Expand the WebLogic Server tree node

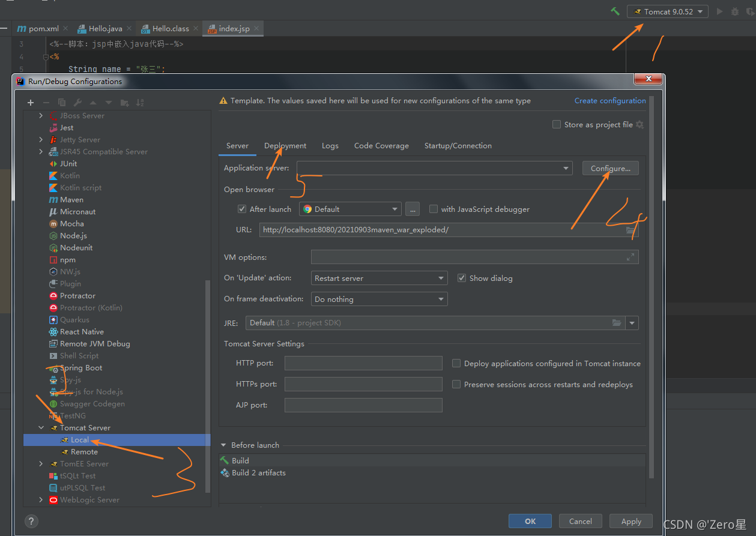click(x=41, y=499)
